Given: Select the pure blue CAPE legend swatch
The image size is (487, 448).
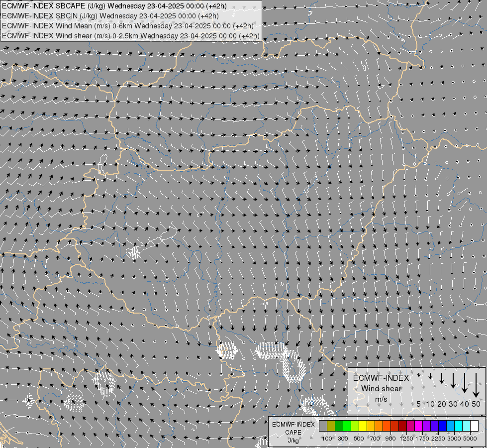Looking at the screenshot, I should [442, 426].
